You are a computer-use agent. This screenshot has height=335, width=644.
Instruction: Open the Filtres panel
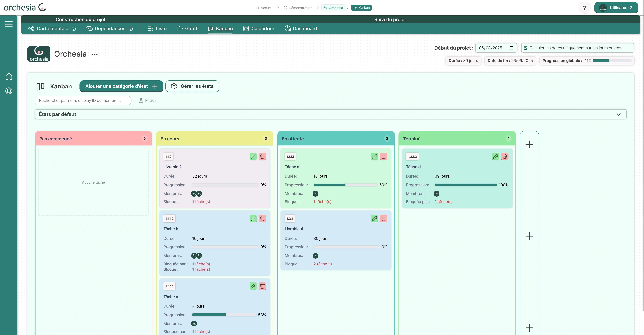coord(148,100)
